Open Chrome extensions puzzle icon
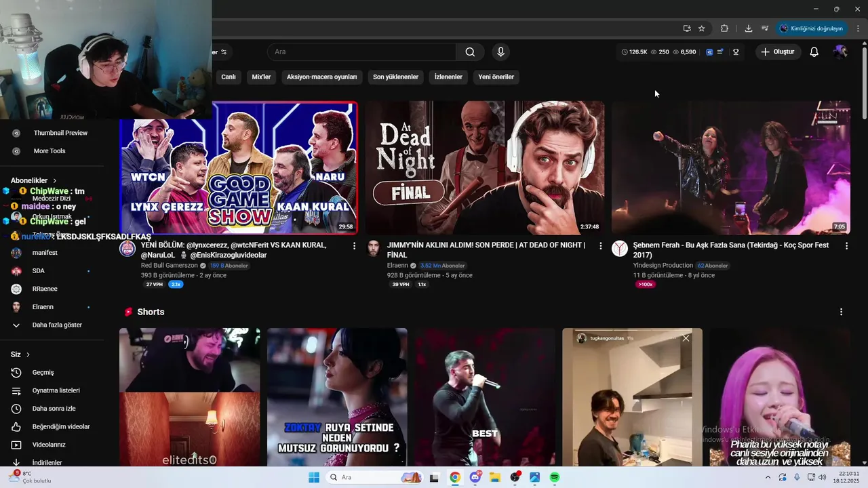This screenshot has height=488, width=868. (x=724, y=28)
